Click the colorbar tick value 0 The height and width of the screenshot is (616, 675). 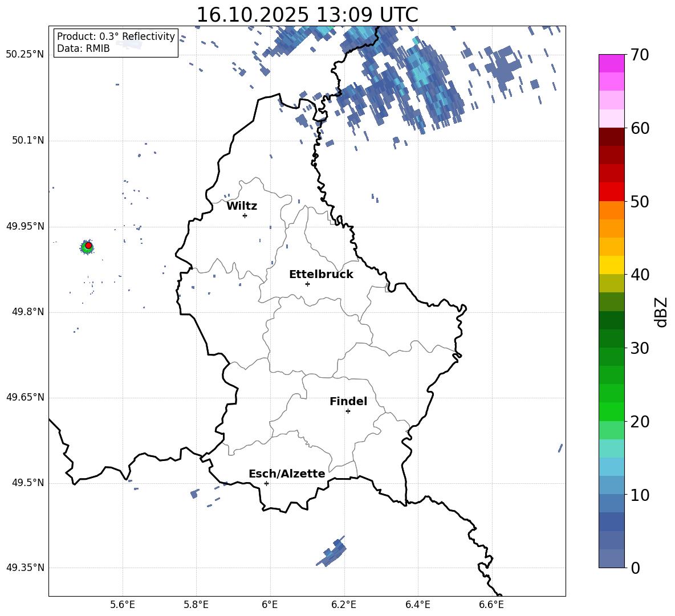(635, 568)
